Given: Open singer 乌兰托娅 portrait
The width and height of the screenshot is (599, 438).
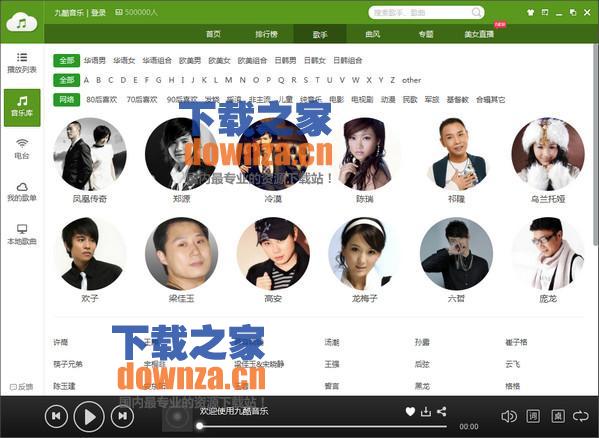Looking at the screenshot, I should pyautogui.click(x=548, y=154).
